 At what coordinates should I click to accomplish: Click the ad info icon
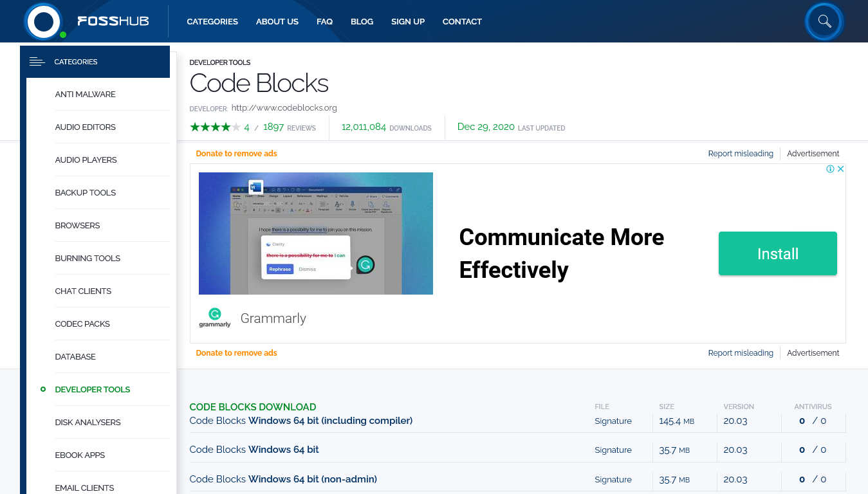coord(830,169)
